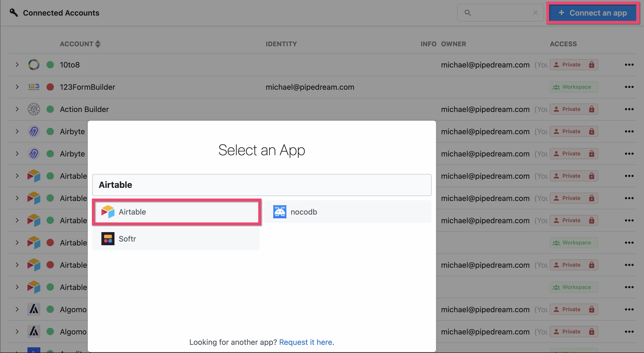Click the green status dot for Action Builder
Screen dimensions: 644x353
(x=50, y=109)
